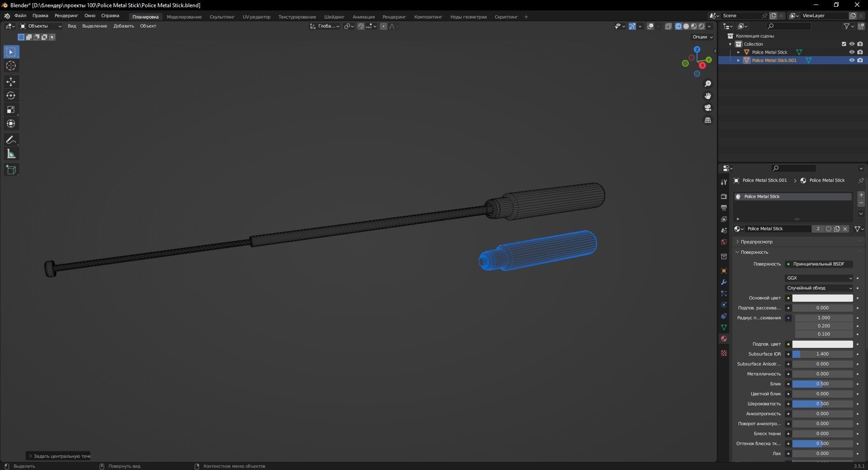Select the Select Box tool
This screenshot has width=868, height=470.
pyautogui.click(x=11, y=52)
